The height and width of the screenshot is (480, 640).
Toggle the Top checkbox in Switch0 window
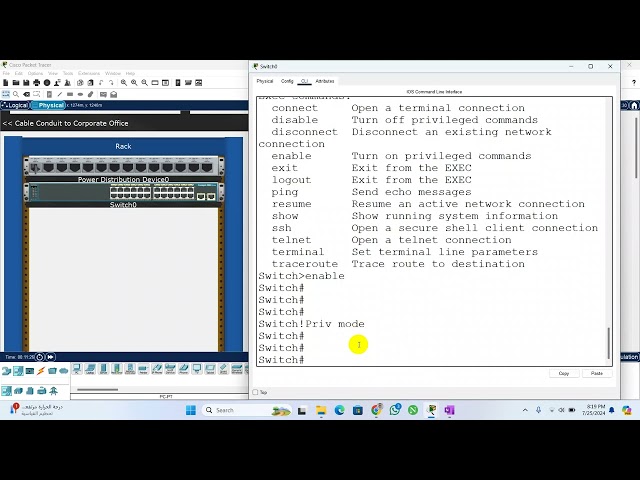click(256, 392)
